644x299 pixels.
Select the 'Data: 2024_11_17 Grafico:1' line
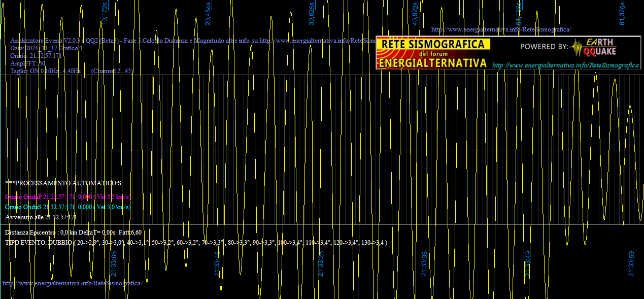[x=46, y=48]
